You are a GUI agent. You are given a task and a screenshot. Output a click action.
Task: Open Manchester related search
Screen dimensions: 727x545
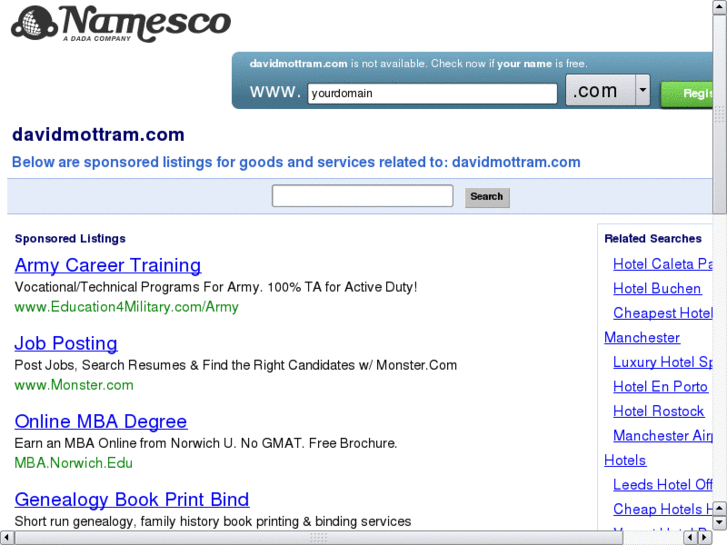point(642,338)
